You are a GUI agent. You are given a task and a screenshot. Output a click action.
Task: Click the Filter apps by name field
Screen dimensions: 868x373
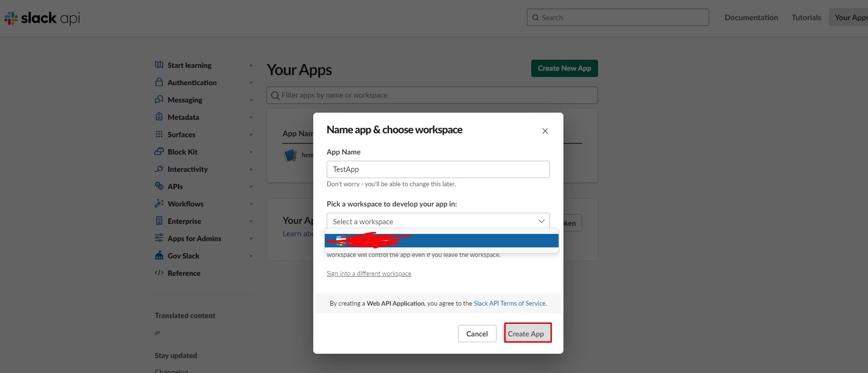point(432,95)
